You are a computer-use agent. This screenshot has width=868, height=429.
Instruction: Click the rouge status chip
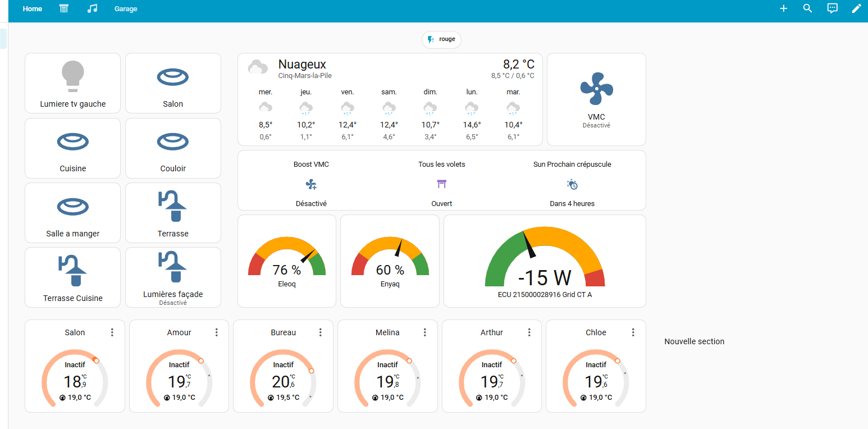(441, 40)
